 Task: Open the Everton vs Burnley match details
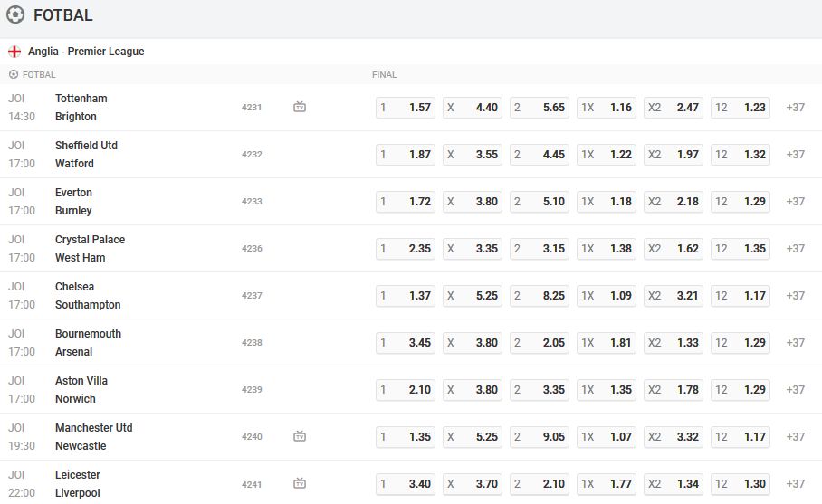pos(73,201)
